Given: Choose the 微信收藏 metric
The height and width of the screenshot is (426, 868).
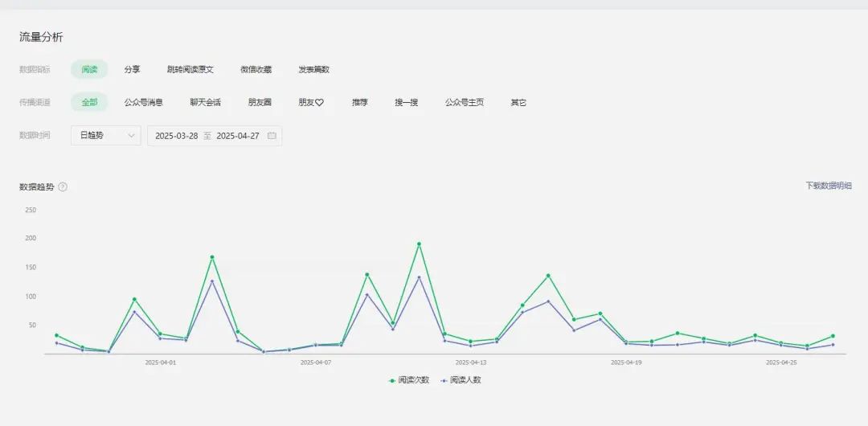Looking at the screenshot, I should tap(256, 69).
